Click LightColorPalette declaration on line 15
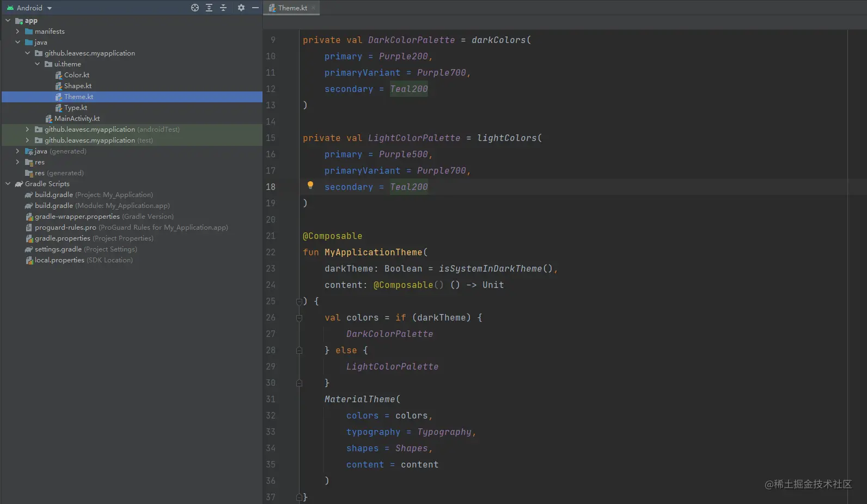The width and height of the screenshot is (867, 504). [414, 138]
